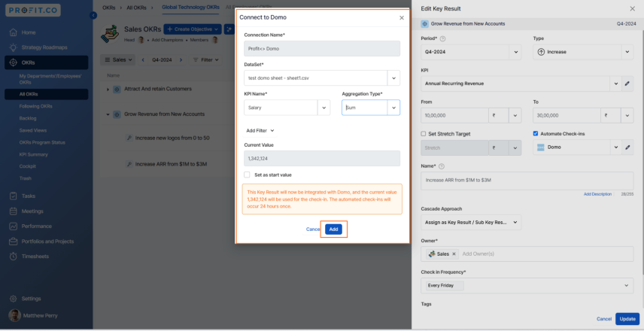Click Add button in Domo dialog
644x331 pixels.
point(333,229)
